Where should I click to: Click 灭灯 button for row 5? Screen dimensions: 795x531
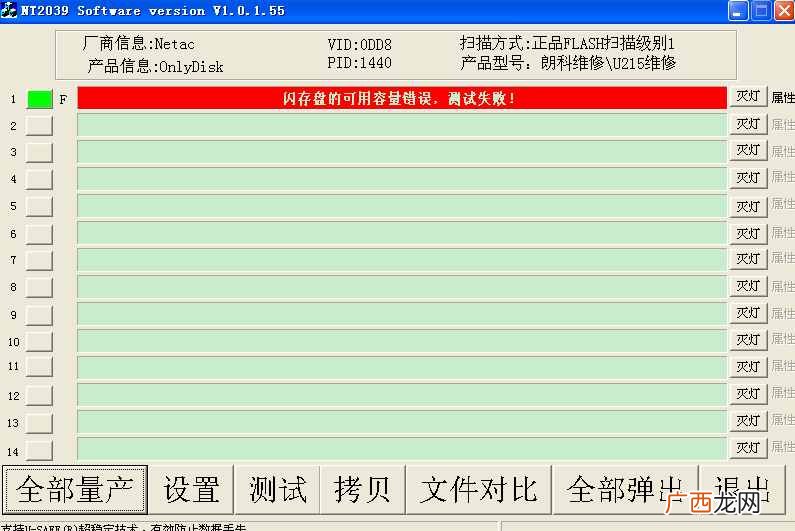(748, 207)
